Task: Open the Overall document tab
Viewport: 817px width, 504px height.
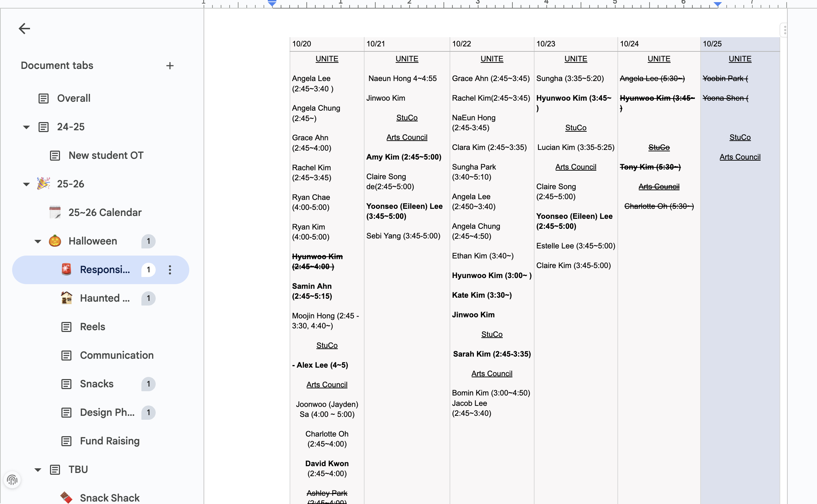Action: pyautogui.click(x=74, y=99)
